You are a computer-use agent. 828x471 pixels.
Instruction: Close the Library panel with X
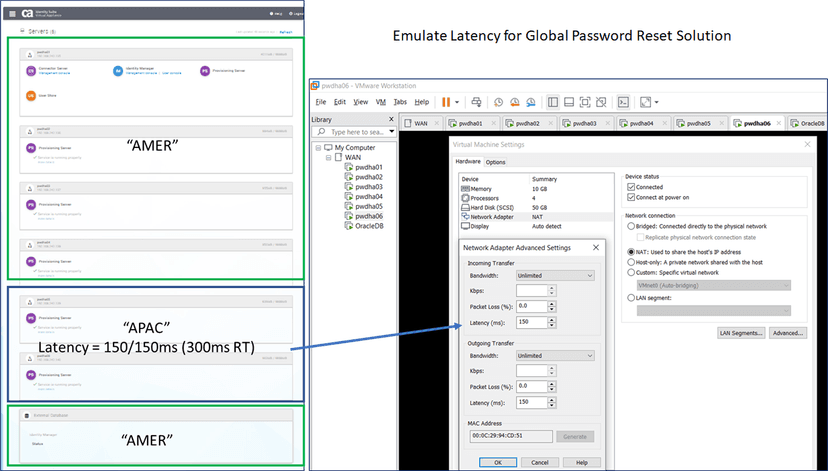[391, 119]
